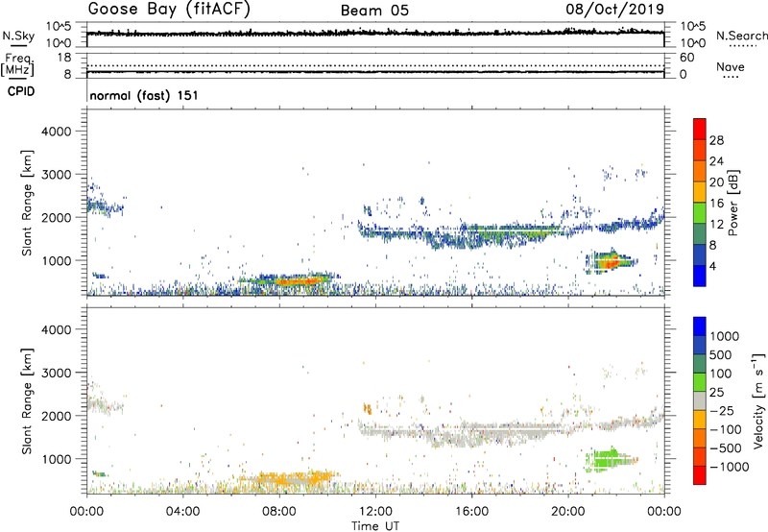Click the '-500' label on velocity scale

(x=725, y=447)
